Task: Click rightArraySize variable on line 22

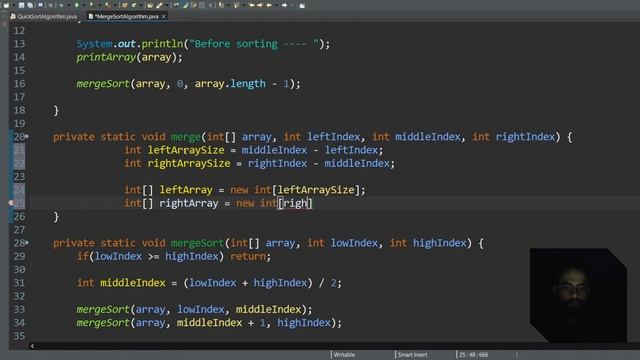Action: tap(189, 163)
